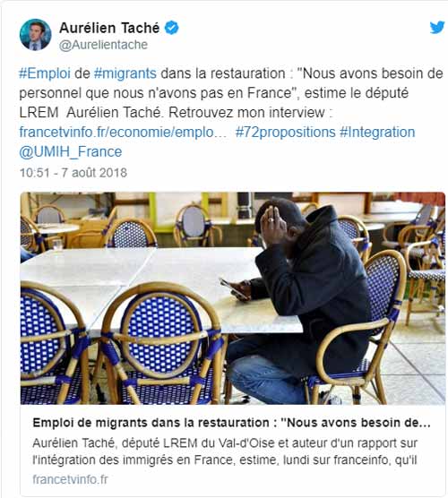Follow the #migrants hashtag
The image size is (448, 498).
[x=125, y=73]
